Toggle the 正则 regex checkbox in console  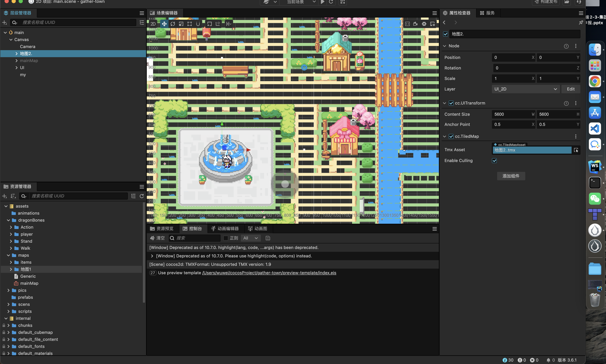click(x=226, y=238)
